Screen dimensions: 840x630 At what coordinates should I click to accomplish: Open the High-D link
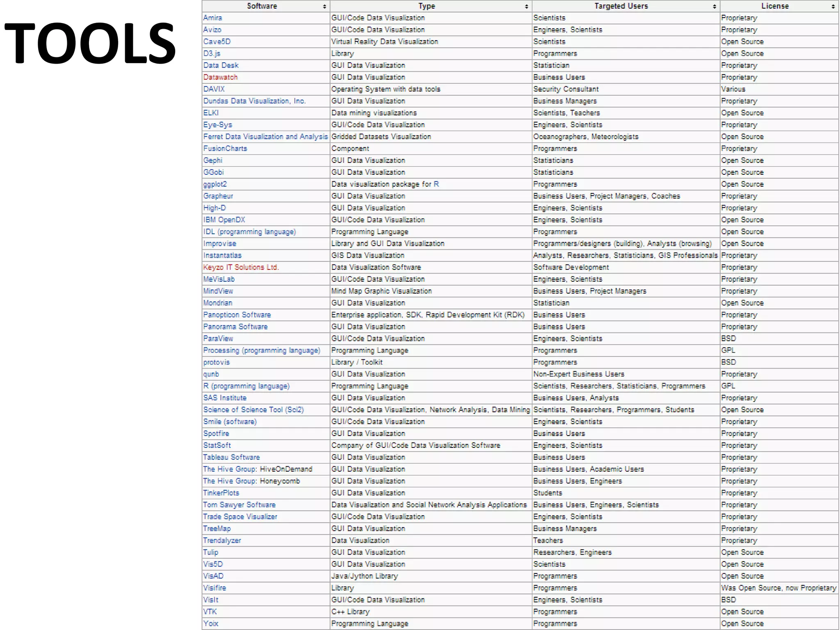pyautogui.click(x=215, y=208)
